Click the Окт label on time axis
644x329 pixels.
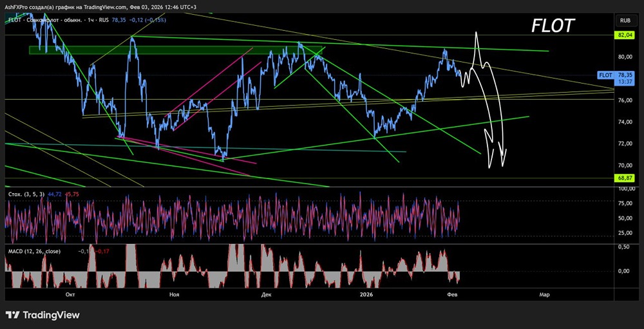coord(70,294)
